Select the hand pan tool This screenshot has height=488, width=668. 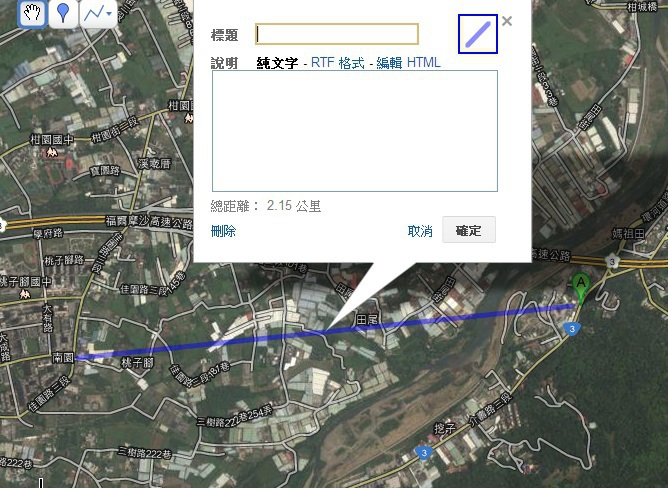coord(32,13)
